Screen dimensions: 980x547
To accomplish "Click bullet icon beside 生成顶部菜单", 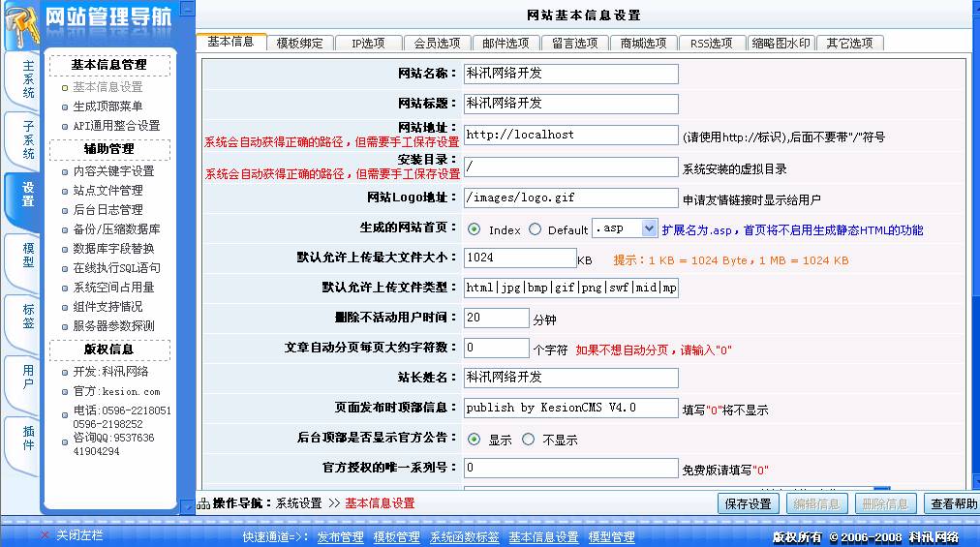I will [65, 106].
